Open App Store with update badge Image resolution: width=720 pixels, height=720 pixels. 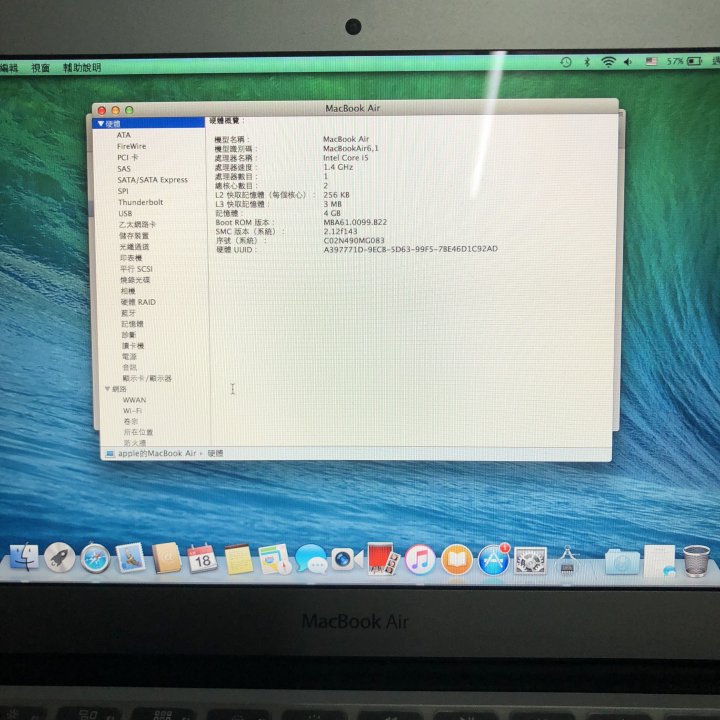click(x=493, y=560)
